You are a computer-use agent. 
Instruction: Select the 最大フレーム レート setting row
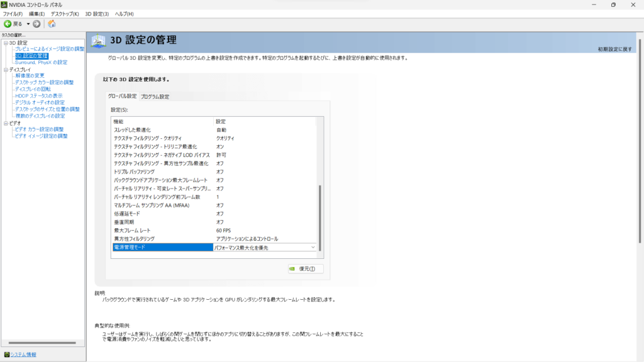pyautogui.click(x=214, y=231)
